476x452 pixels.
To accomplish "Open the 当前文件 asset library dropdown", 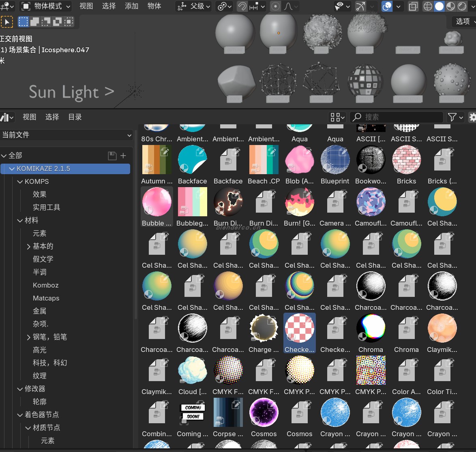I will [67, 135].
